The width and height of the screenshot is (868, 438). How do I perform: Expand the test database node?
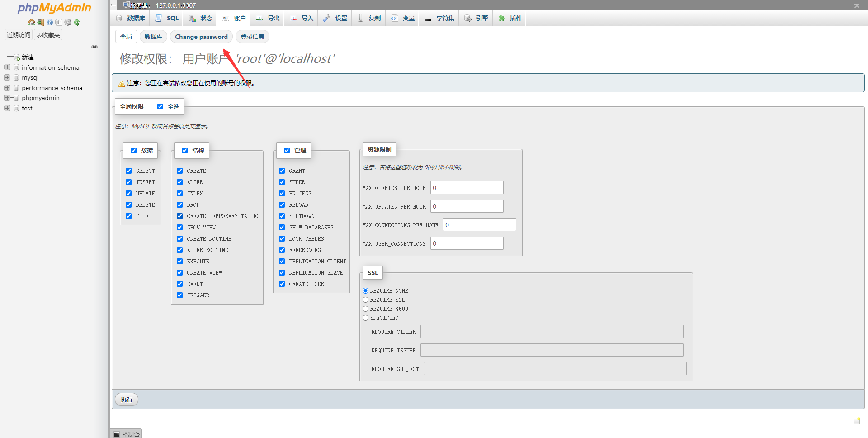click(x=7, y=108)
